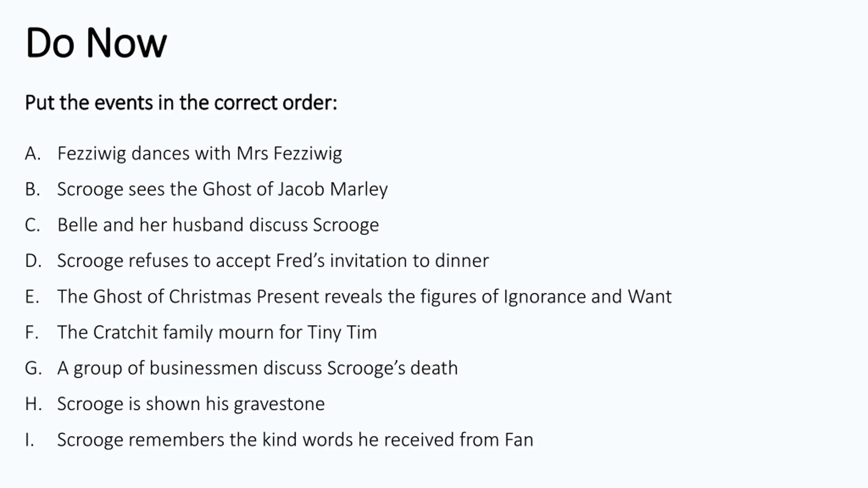The image size is (868, 488).
Task: Select the letter 'D.' list marker
Action: (x=33, y=261)
